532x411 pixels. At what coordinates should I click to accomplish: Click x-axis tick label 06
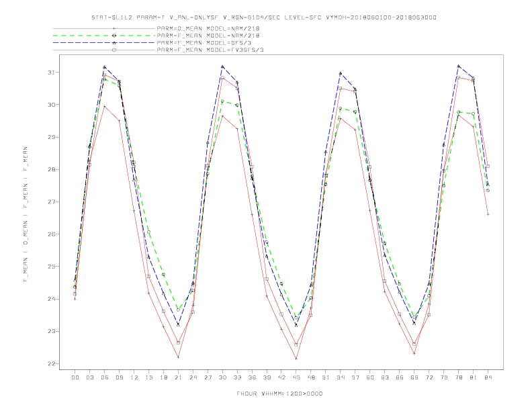coord(105,377)
